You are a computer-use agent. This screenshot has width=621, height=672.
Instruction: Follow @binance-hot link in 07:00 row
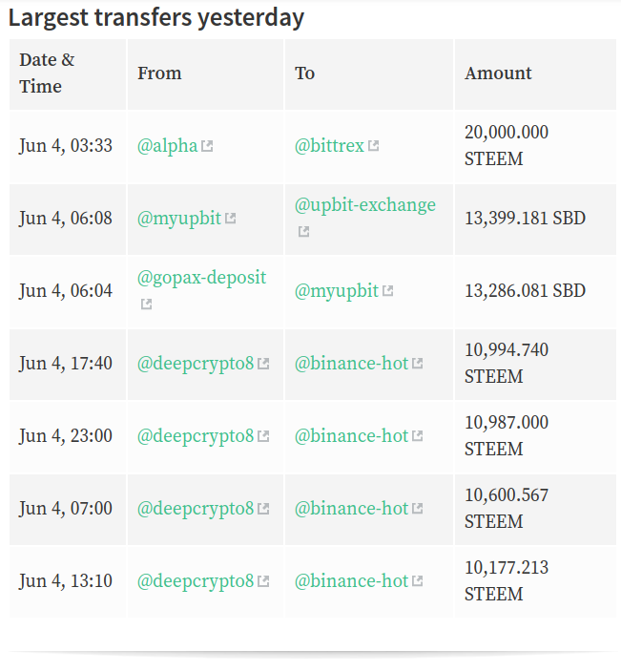click(352, 509)
